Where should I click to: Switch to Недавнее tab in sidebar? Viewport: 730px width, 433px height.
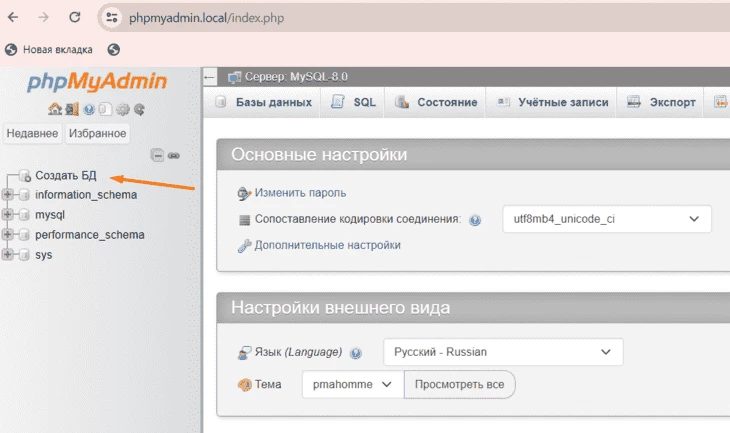click(x=32, y=133)
